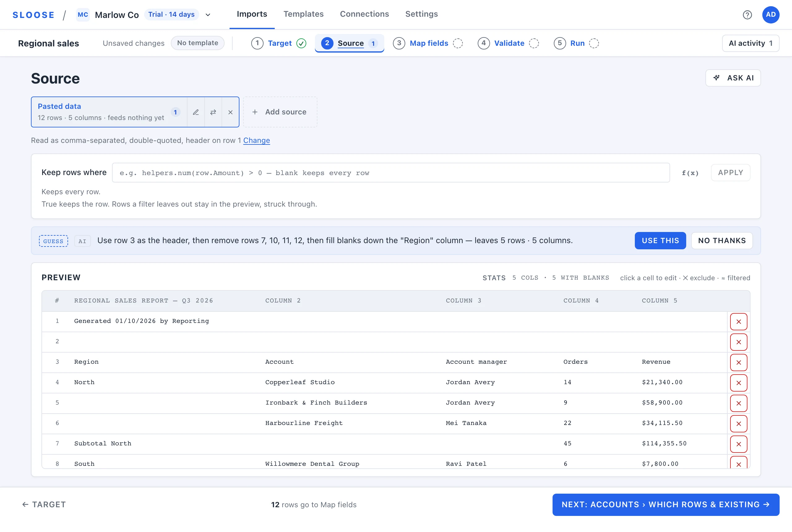The image size is (792, 532).
Task: Switch to the Templates tab
Action: [x=303, y=14]
